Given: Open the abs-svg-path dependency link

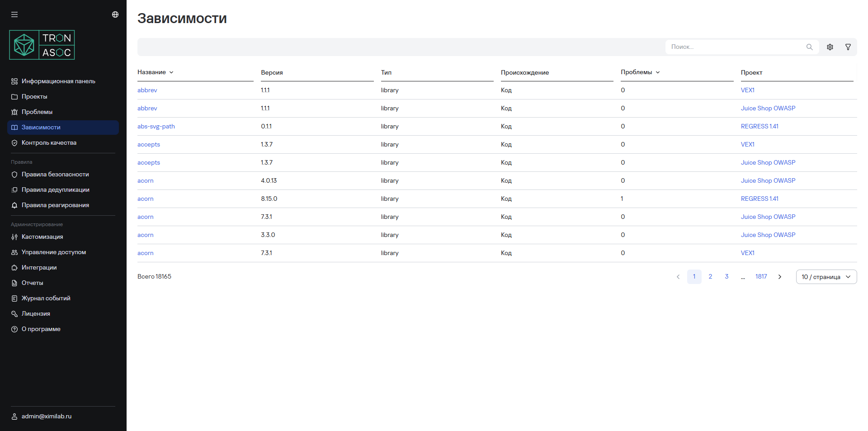Looking at the screenshot, I should coord(156,127).
